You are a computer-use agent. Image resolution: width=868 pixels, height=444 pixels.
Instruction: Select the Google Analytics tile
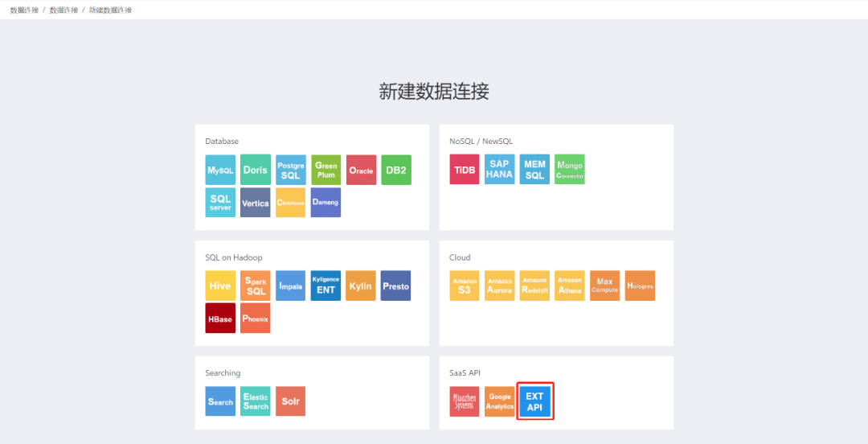tap(500, 401)
